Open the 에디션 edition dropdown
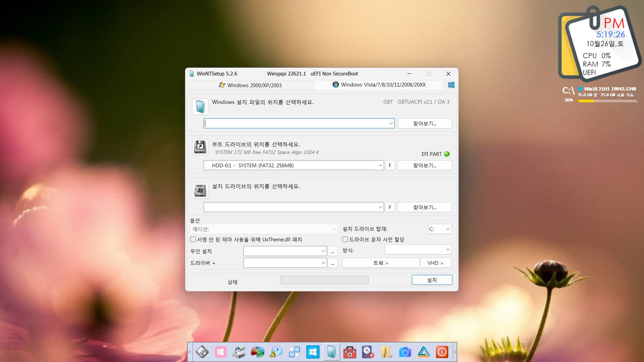Screen dimensions: 644x362 [x=264, y=229]
